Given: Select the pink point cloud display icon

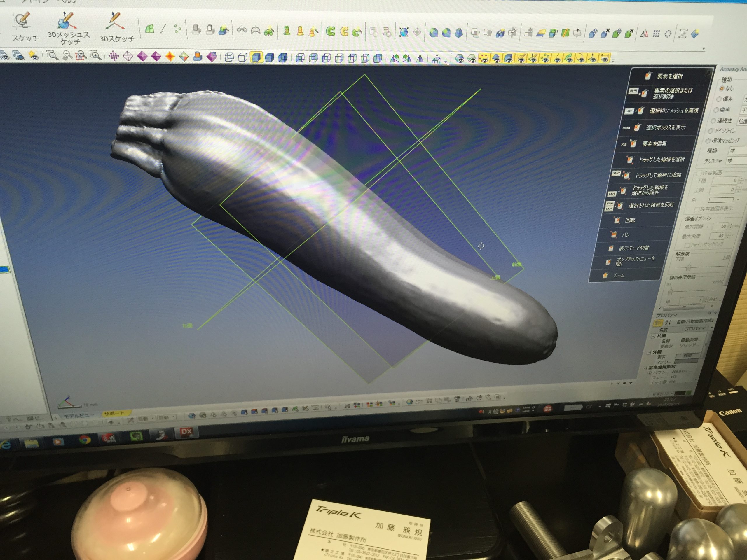Looking at the screenshot, I should [x=114, y=56].
